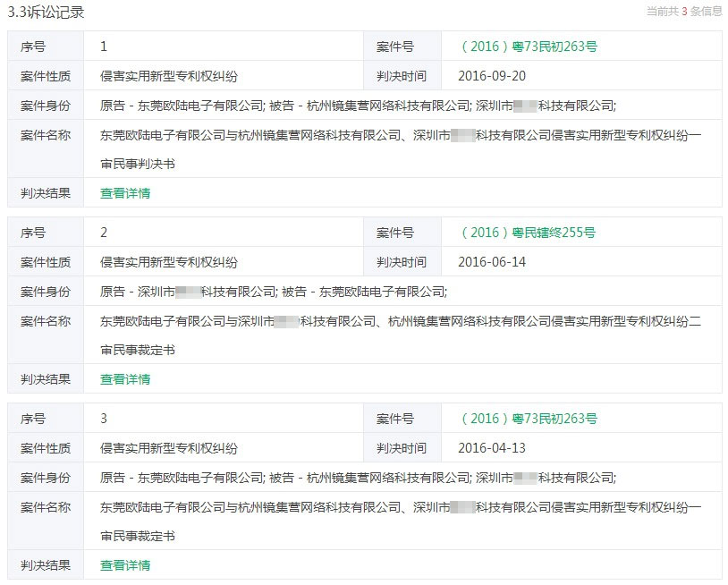Open case number link in record 1
This screenshot has height=585, width=728.
click(529, 47)
